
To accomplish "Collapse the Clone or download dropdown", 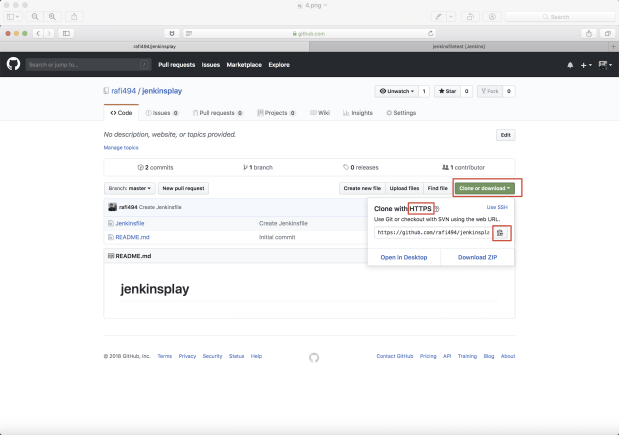I will pos(484,188).
